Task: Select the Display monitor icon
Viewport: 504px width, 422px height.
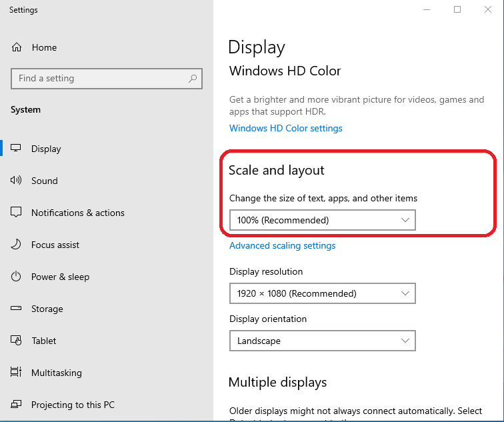Action: [x=17, y=149]
